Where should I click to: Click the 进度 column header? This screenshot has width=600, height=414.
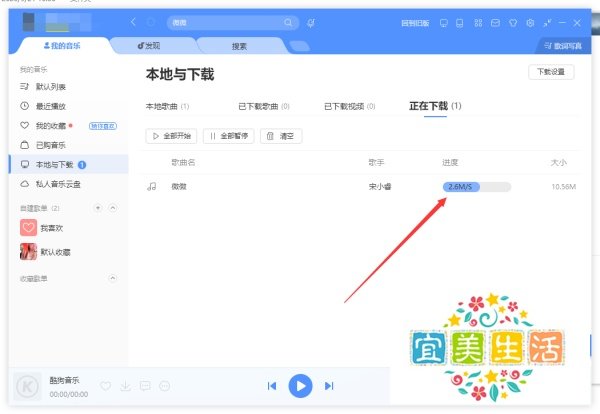tap(450, 163)
